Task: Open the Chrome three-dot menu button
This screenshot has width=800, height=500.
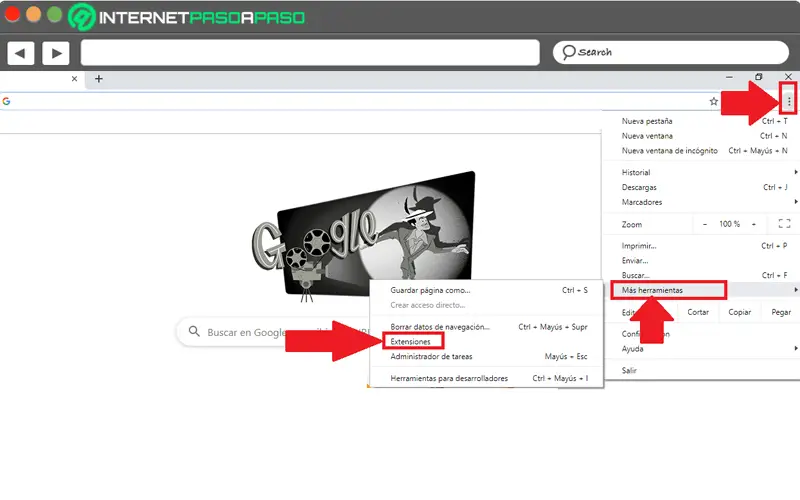Action: coord(789,102)
